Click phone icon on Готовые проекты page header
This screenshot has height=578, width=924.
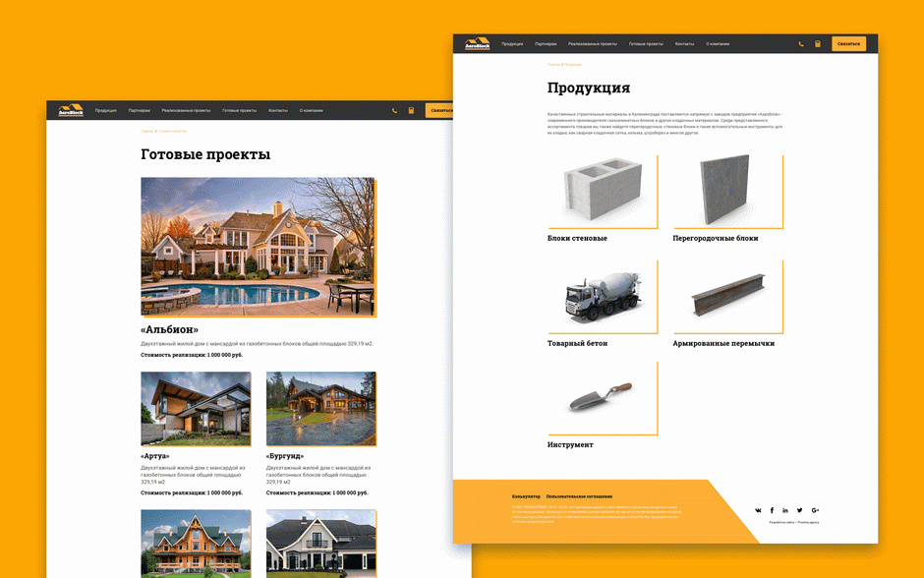click(395, 111)
